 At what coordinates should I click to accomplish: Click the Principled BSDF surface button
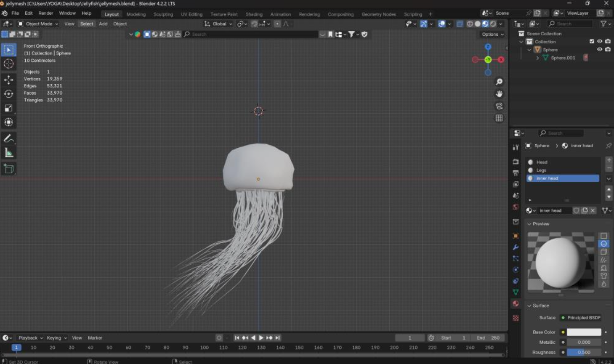pos(583,318)
